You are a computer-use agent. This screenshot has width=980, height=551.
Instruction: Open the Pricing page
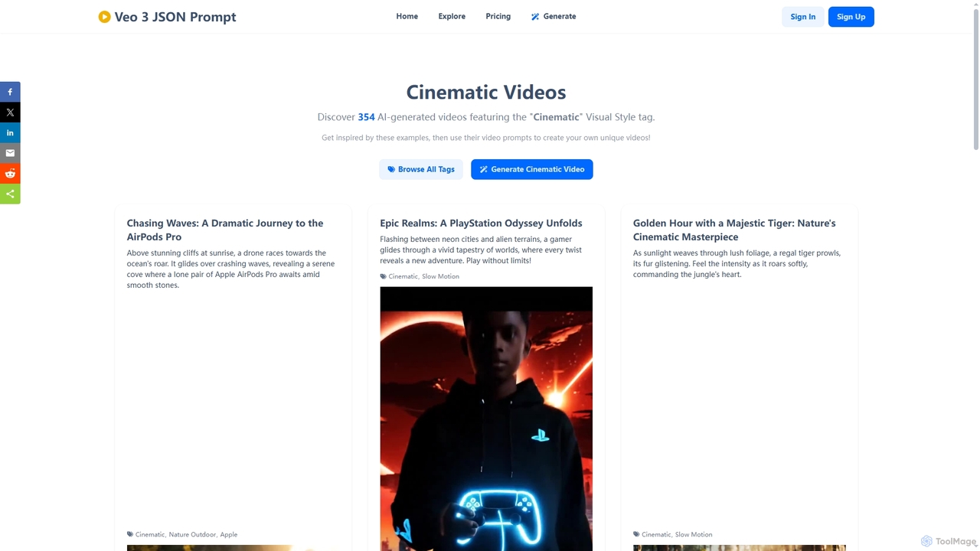tap(498, 16)
